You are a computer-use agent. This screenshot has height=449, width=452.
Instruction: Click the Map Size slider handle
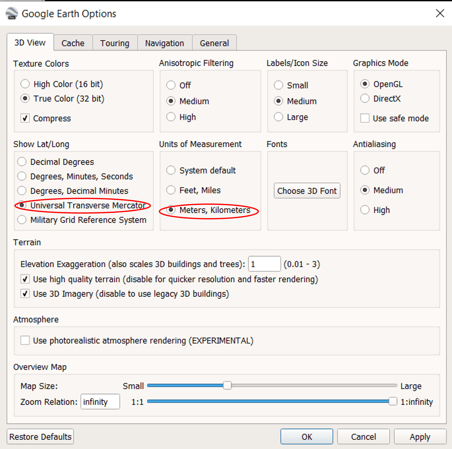tap(227, 386)
